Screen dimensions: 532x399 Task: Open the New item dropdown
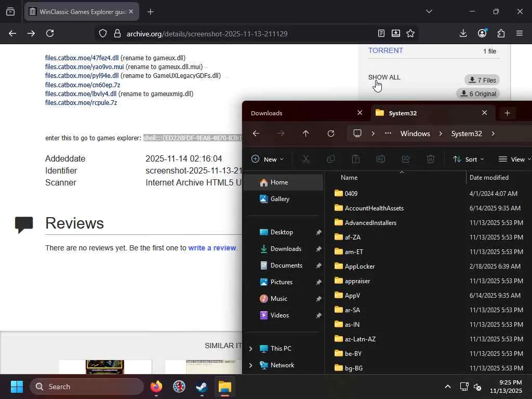pos(268,159)
